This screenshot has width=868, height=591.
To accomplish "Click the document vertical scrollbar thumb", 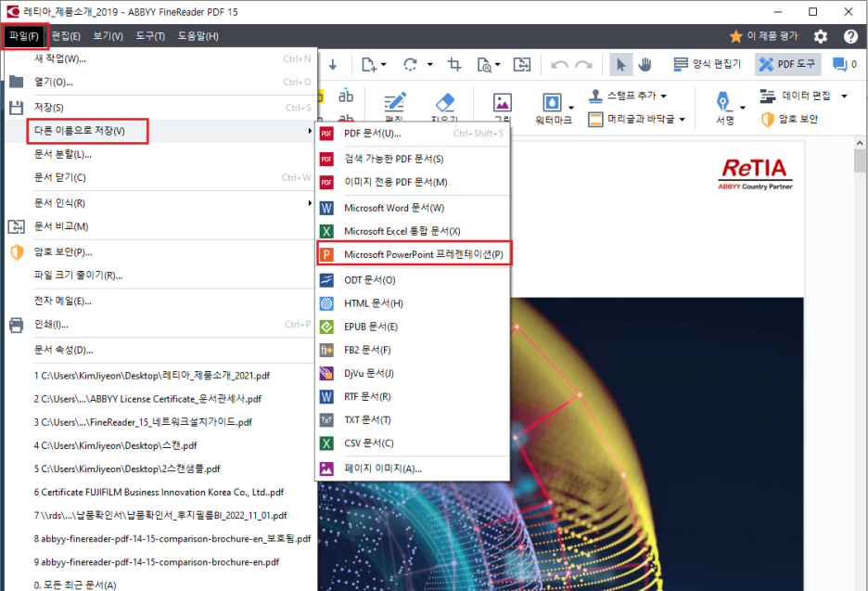I will tap(859, 161).
